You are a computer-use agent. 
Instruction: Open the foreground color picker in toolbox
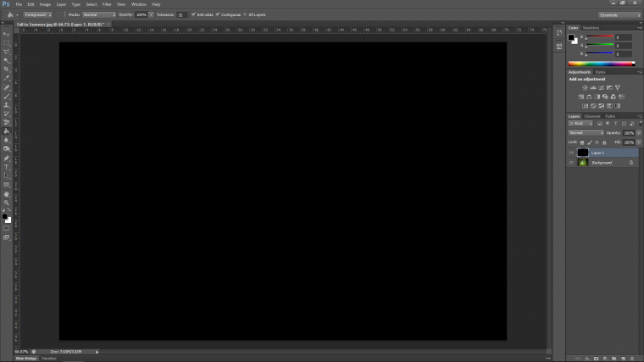coord(4,216)
